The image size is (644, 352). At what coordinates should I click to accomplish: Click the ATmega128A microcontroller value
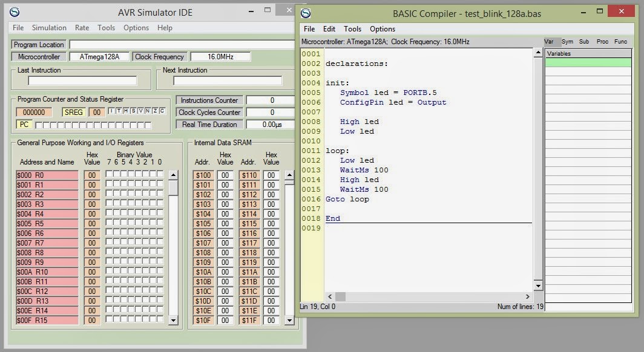coord(99,57)
